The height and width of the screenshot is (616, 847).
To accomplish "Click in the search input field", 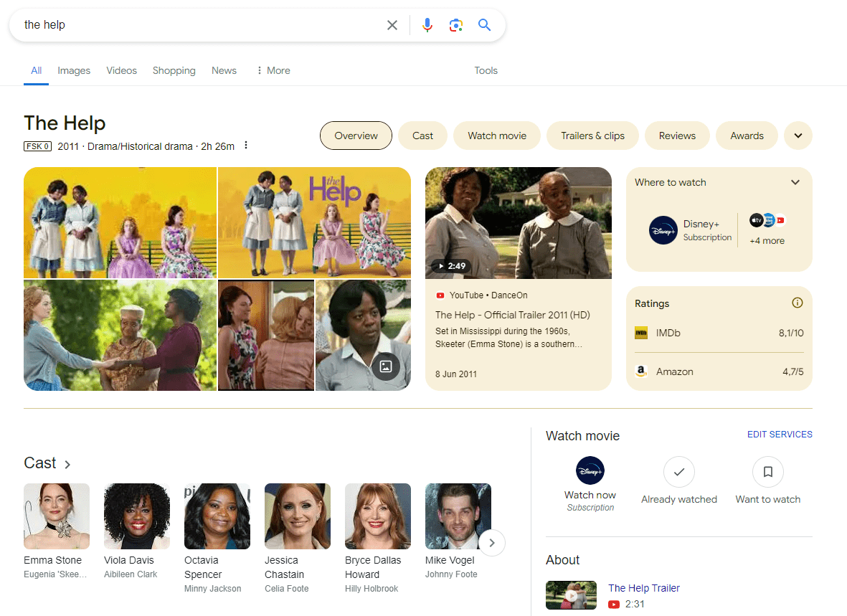I will click(200, 25).
